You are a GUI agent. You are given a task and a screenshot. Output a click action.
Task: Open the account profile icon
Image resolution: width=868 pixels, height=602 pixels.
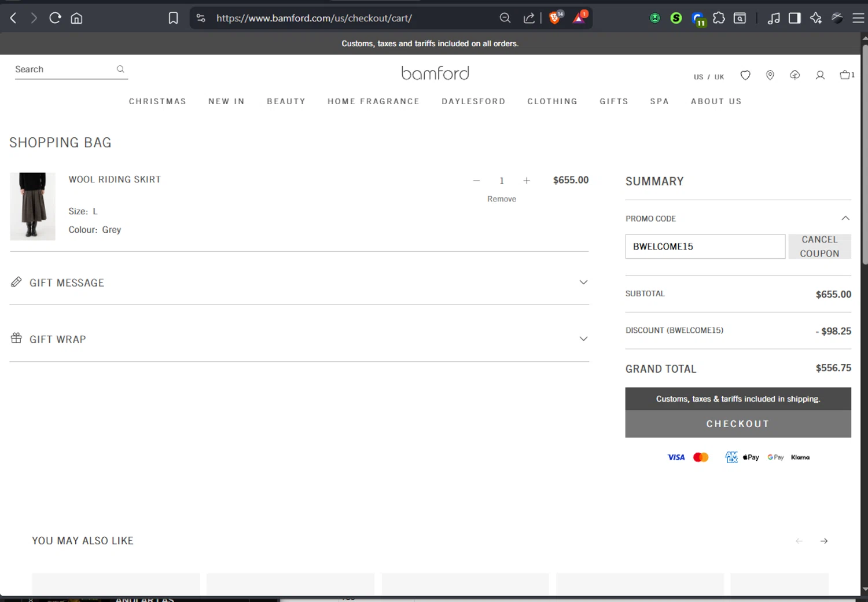pyautogui.click(x=820, y=75)
